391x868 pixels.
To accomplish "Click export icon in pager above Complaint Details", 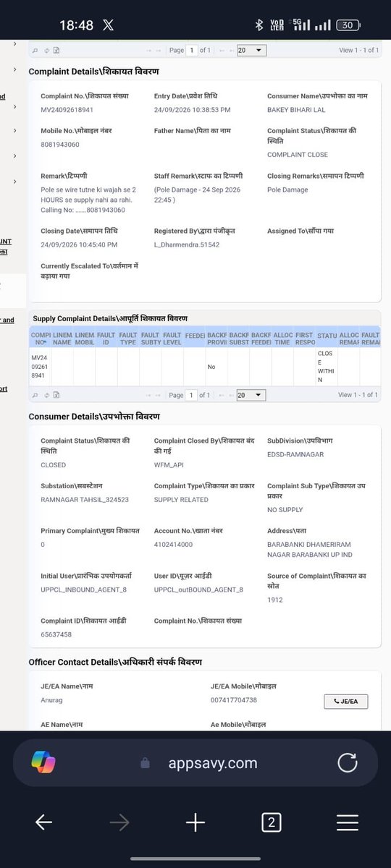I will pyautogui.click(x=56, y=50).
